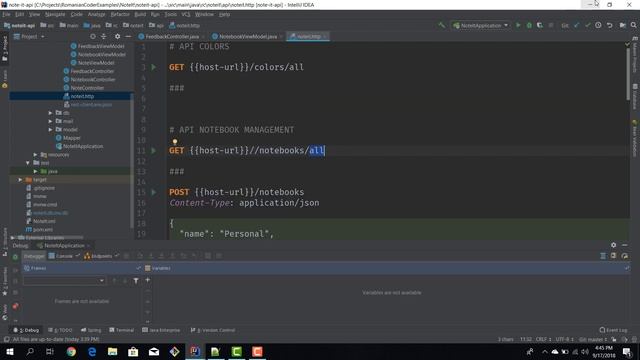Click Git commit checkmark icon

(x=587, y=25)
